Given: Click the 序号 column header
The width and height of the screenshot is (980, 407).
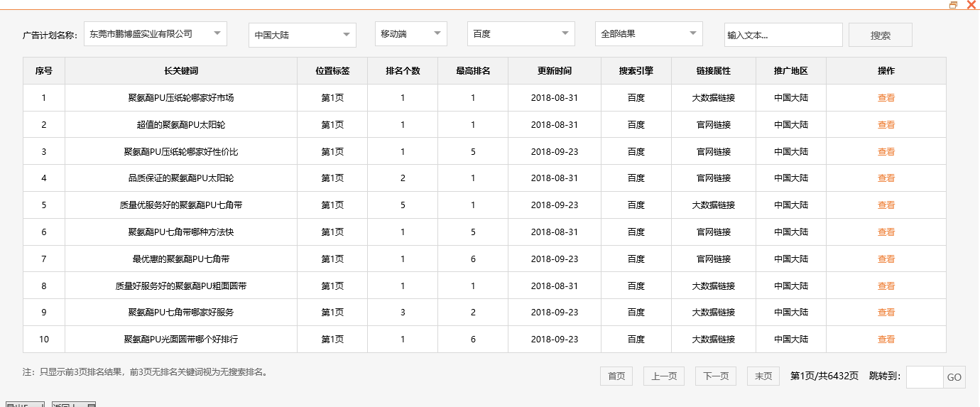Looking at the screenshot, I should pyautogui.click(x=44, y=71).
